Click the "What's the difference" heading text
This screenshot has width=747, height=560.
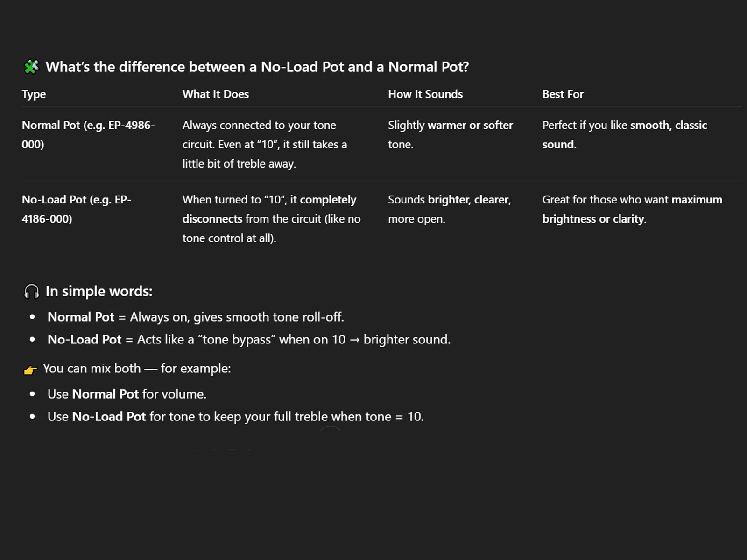click(x=257, y=67)
